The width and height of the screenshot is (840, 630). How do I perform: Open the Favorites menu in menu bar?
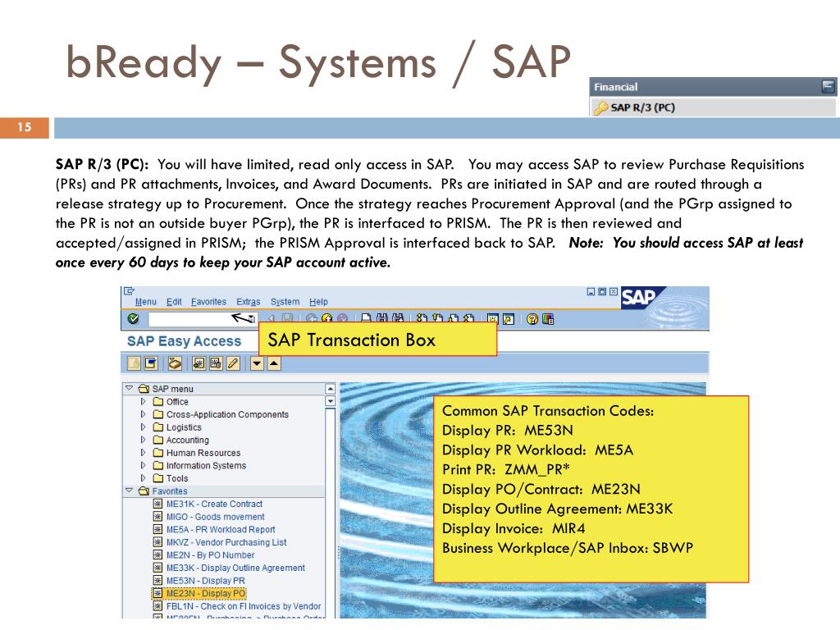(x=208, y=302)
